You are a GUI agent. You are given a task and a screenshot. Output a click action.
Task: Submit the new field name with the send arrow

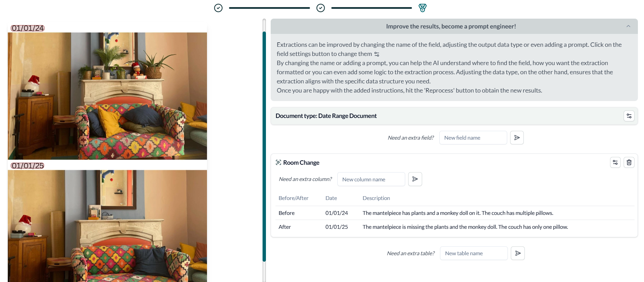pyautogui.click(x=517, y=138)
